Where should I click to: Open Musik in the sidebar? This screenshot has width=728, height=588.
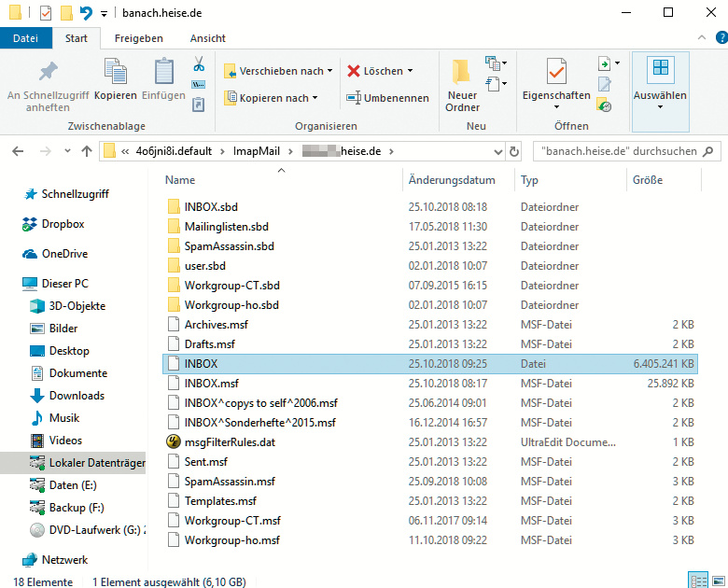(54, 418)
